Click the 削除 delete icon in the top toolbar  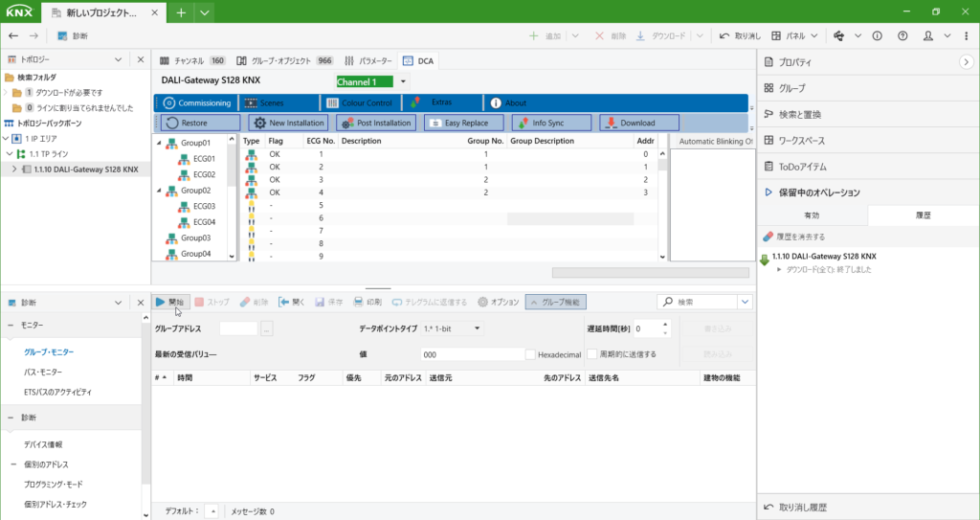click(x=599, y=36)
